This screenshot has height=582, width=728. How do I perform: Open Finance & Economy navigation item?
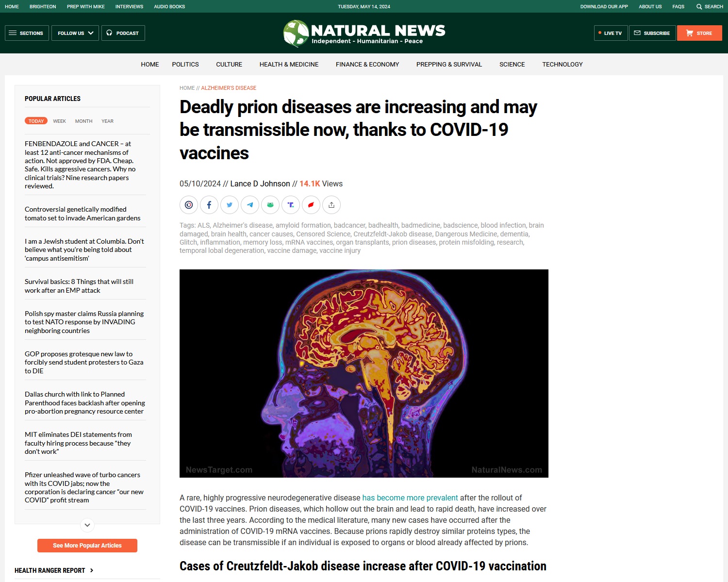coord(367,64)
